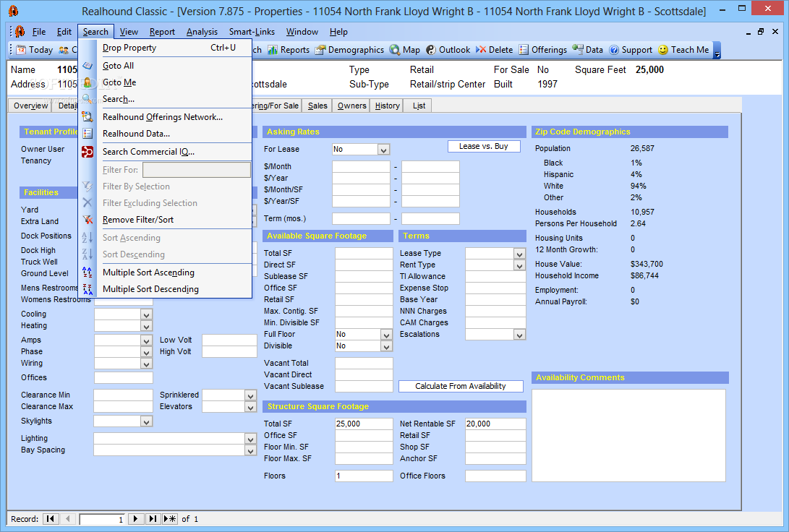Open the Edit menu
The height and width of the screenshot is (532, 789).
(64, 32)
